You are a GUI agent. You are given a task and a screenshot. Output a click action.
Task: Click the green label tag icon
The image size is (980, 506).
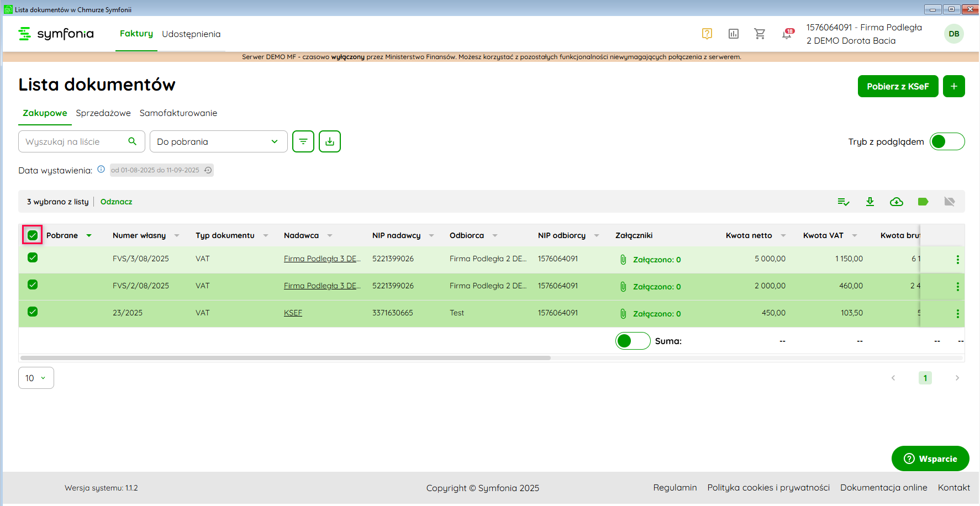923,202
